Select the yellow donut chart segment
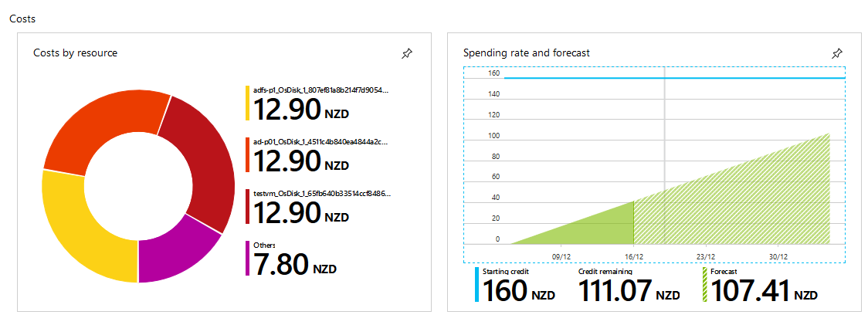Viewport: 868px width, 325px height. [x=83, y=232]
